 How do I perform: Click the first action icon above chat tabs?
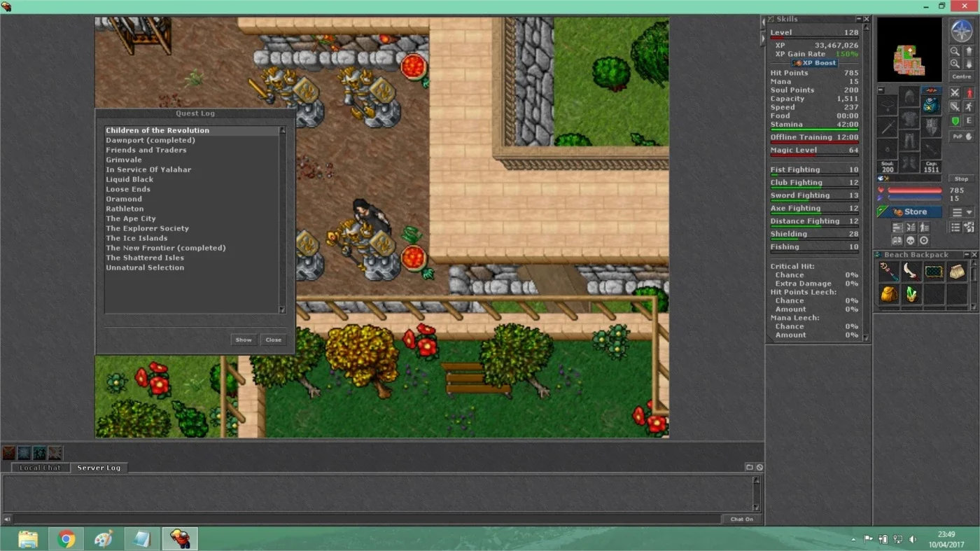(x=9, y=453)
